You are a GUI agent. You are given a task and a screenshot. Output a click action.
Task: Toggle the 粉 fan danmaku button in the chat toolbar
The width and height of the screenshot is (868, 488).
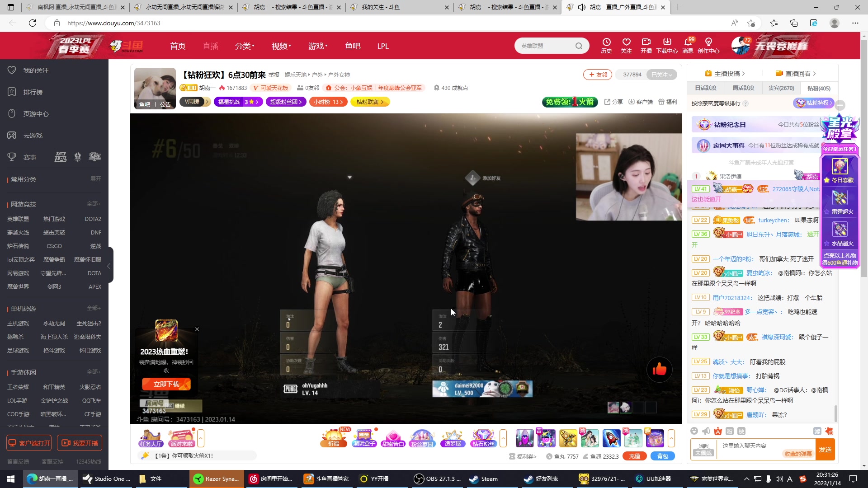pyautogui.click(x=730, y=431)
